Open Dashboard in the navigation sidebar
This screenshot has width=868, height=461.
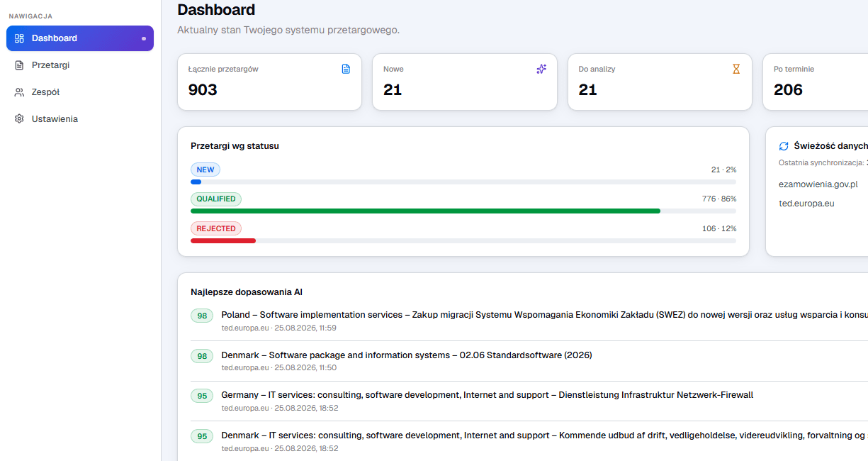(x=80, y=38)
